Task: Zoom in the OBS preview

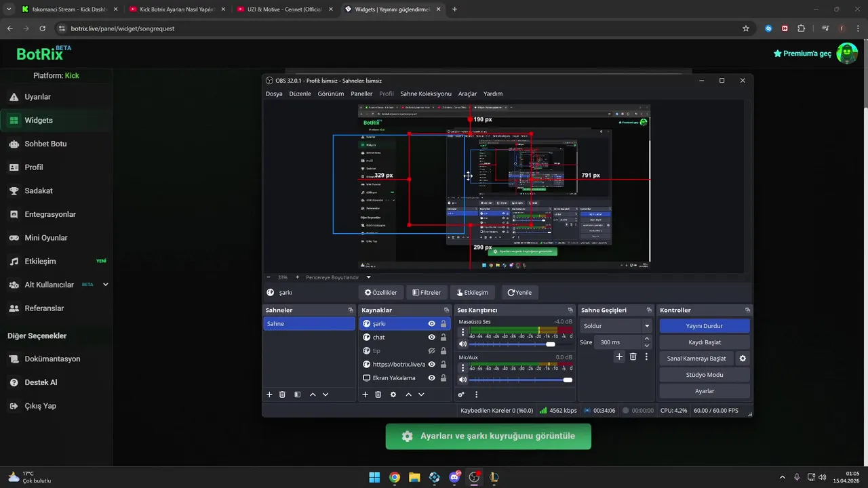Action: pos(297,277)
